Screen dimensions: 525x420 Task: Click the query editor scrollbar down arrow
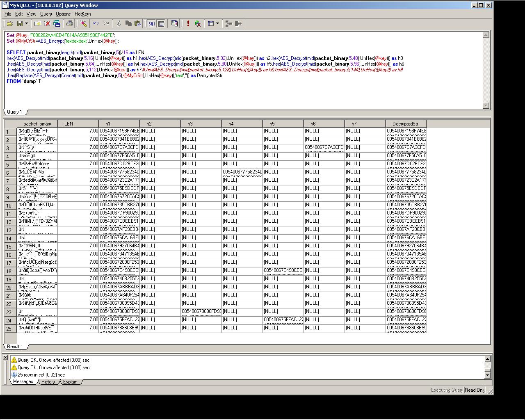coord(486,105)
